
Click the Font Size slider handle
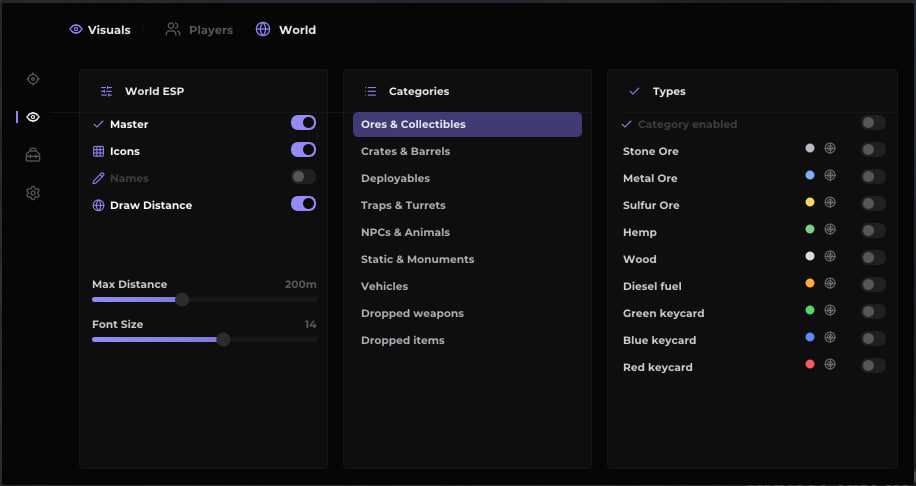223,339
